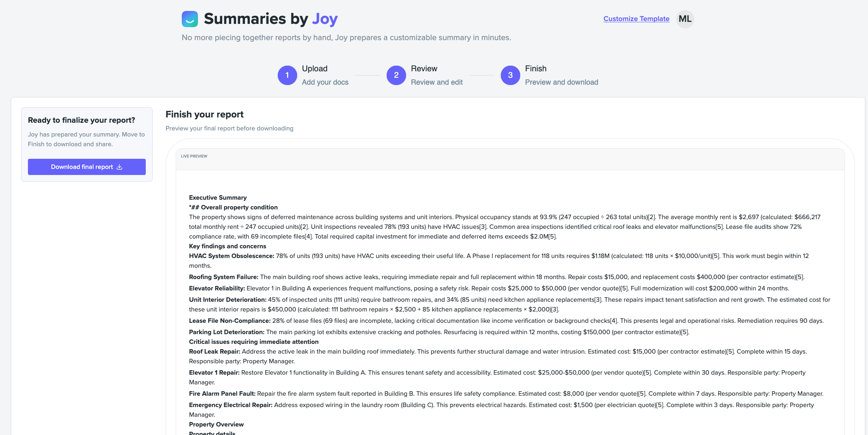Viewport: 868px width, 435px height.
Task: Click Download final report button
Action: [87, 167]
